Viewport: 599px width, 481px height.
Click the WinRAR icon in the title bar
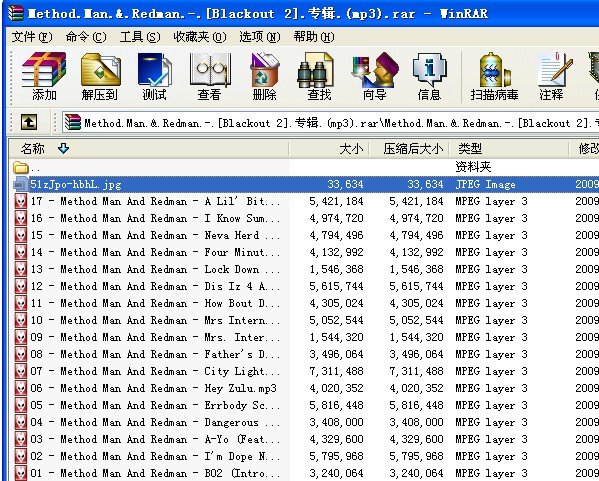click(15, 13)
